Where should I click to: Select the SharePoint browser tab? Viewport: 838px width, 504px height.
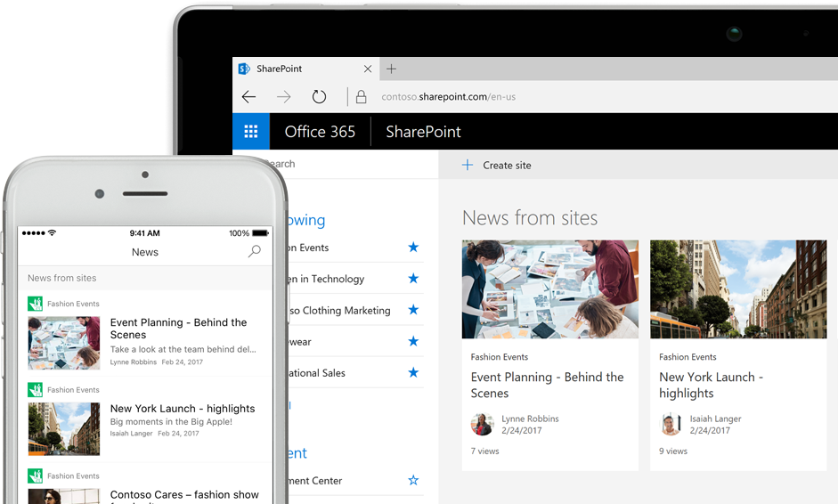[x=305, y=69]
